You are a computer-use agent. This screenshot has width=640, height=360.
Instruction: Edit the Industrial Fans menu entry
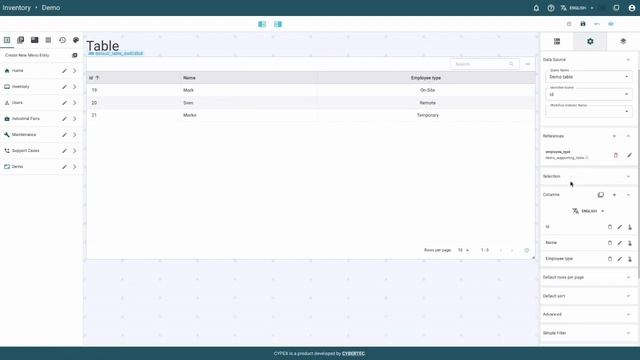point(64,119)
